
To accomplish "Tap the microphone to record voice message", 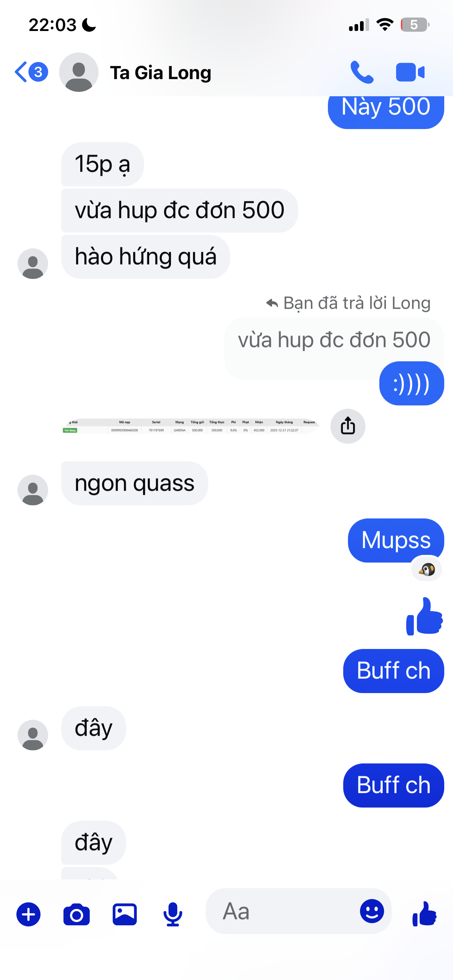I will coord(173,914).
